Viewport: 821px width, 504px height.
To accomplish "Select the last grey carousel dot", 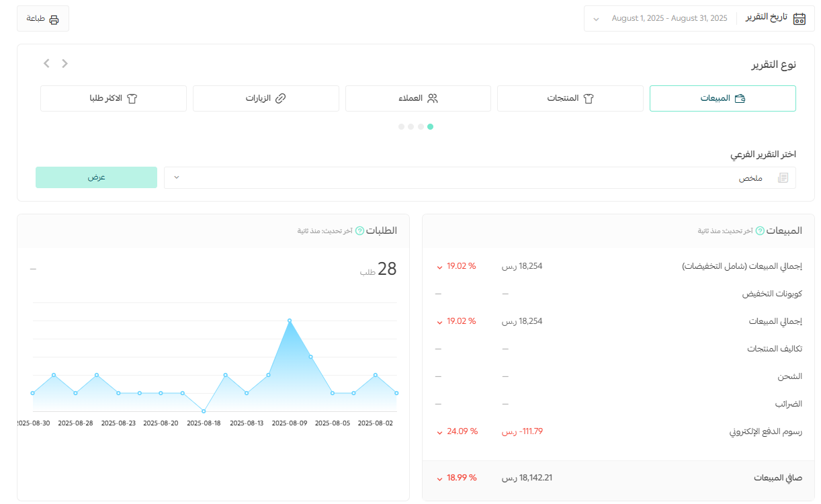I will tap(401, 126).
